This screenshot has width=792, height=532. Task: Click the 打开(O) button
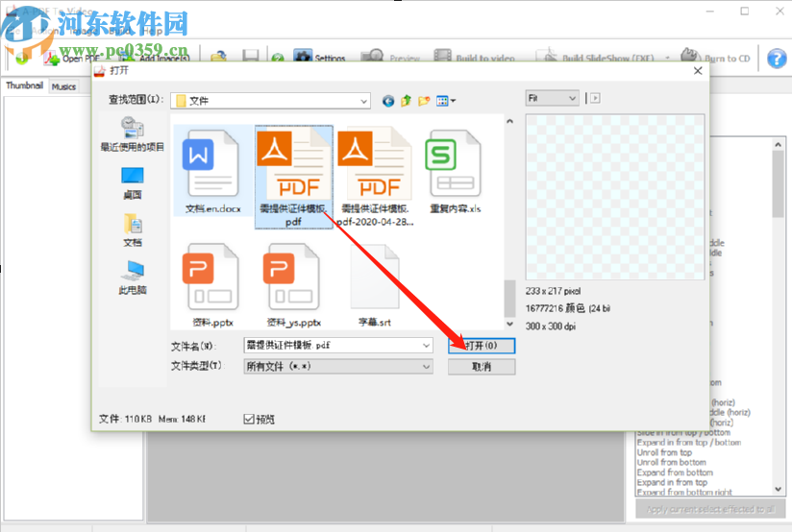(x=482, y=346)
